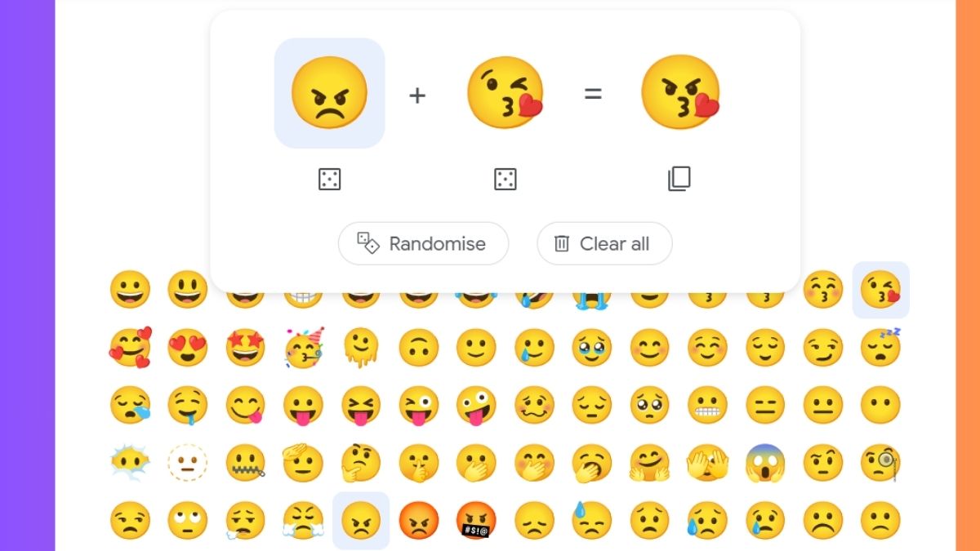The width and height of the screenshot is (980, 551).
Task: Select the melting face emoji
Action: (361, 348)
